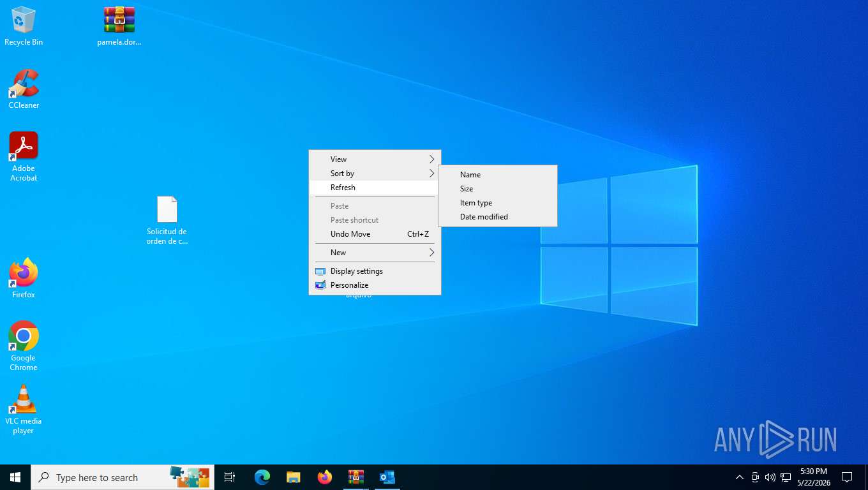Sort desktop icons by Size
Viewport: 868px width, 490px height.
click(x=498, y=189)
